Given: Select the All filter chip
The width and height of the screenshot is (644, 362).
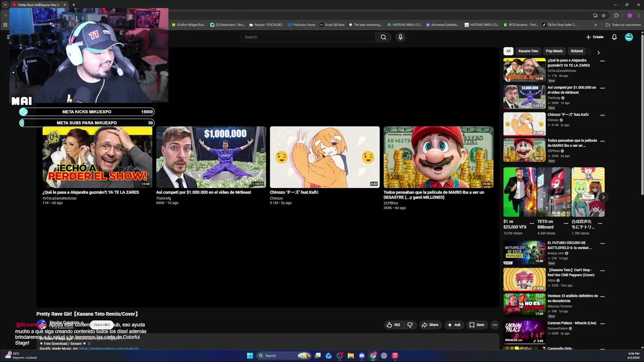Looking at the screenshot, I should coord(508,51).
